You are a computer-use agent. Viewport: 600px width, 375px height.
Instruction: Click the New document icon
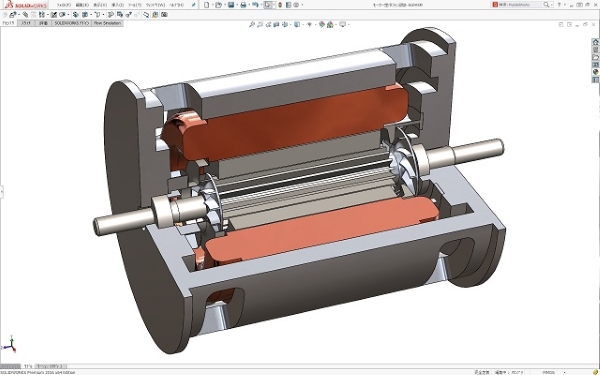(x=206, y=5)
